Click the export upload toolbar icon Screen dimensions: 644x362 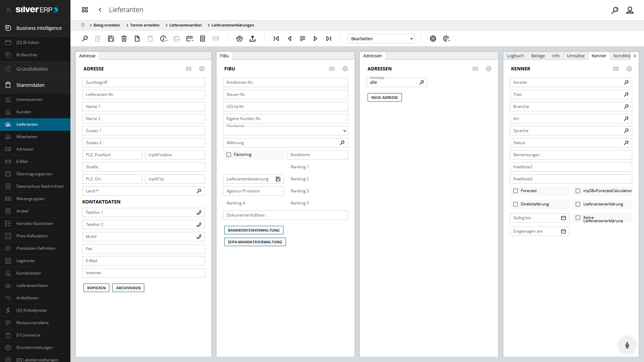pos(253,39)
